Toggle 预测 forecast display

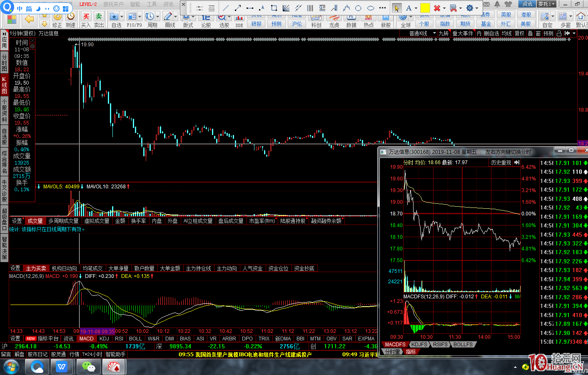coord(548,33)
